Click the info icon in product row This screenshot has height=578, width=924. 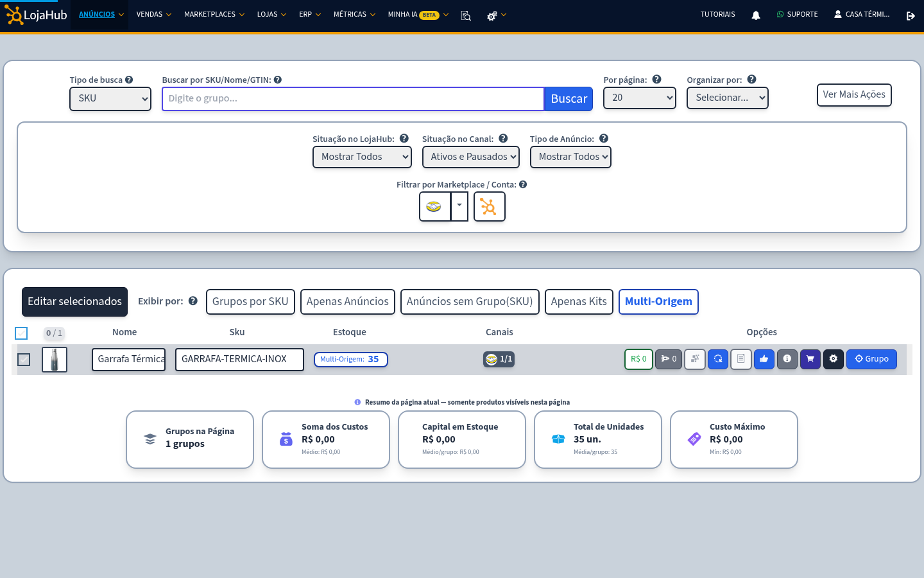pyautogui.click(x=787, y=359)
